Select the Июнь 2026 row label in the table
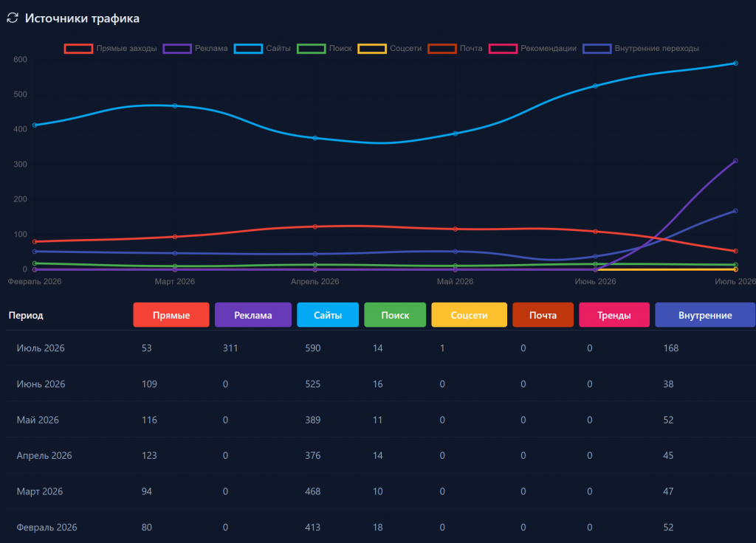756x543 pixels. (x=41, y=384)
